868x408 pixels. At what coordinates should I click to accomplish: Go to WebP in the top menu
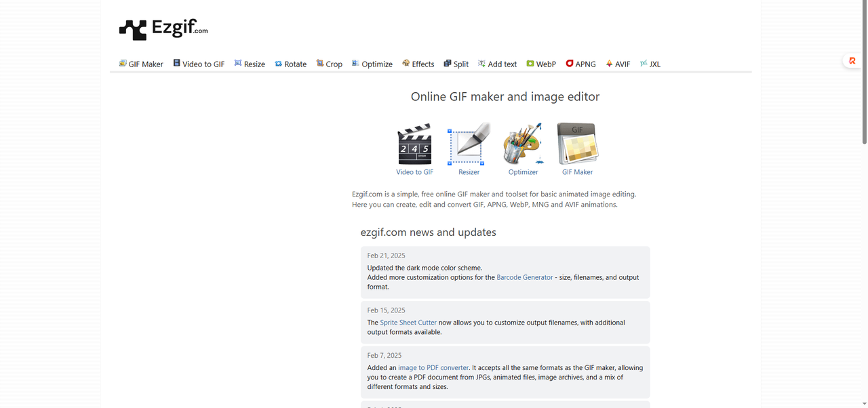[541, 64]
